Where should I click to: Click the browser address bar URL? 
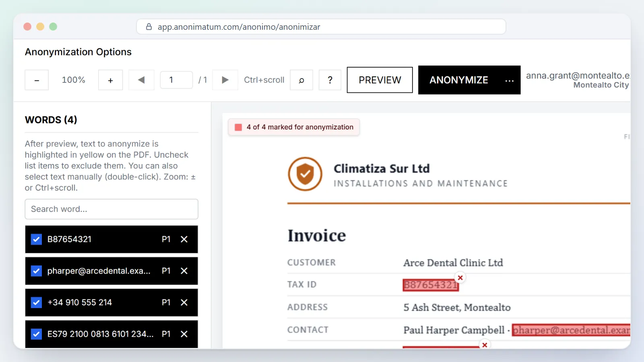click(x=239, y=27)
